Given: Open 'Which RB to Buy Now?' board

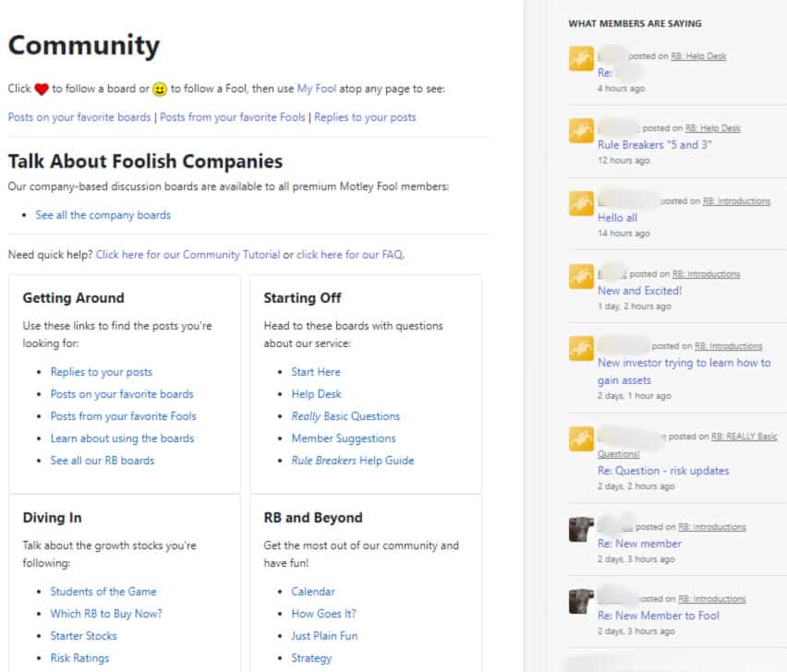Looking at the screenshot, I should click(106, 614).
